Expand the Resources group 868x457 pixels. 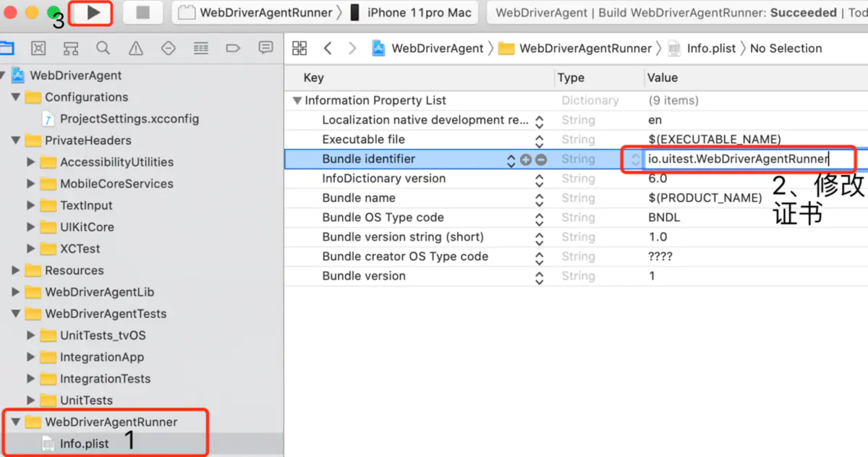pos(16,270)
